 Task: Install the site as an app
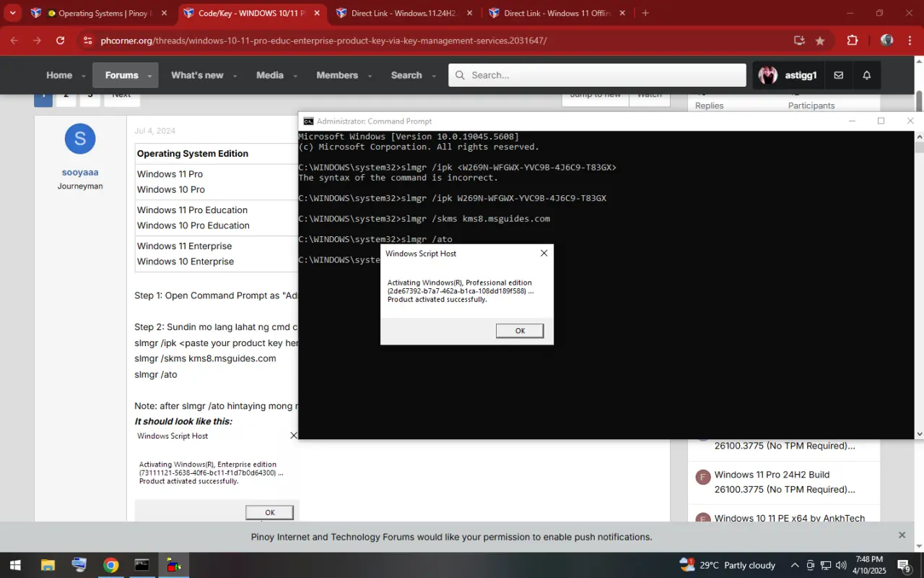click(x=799, y=40)
